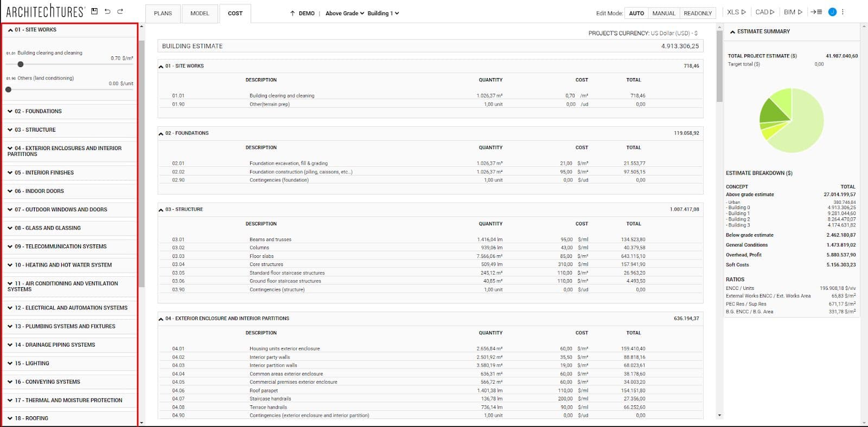
Task: Select the Interior party walls row
Action: pyautogui.click(x=431, y=358)
